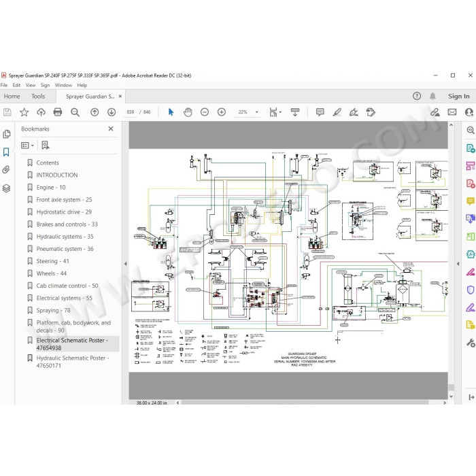Toggle the Bookmarks panel icon in sidebar
The image size is (476, 476).
(x=6, y=152)
